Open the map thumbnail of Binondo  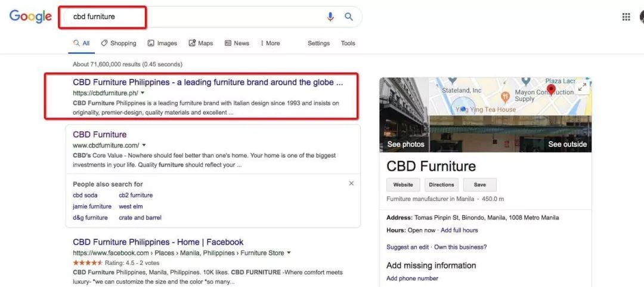coord(510,96)
